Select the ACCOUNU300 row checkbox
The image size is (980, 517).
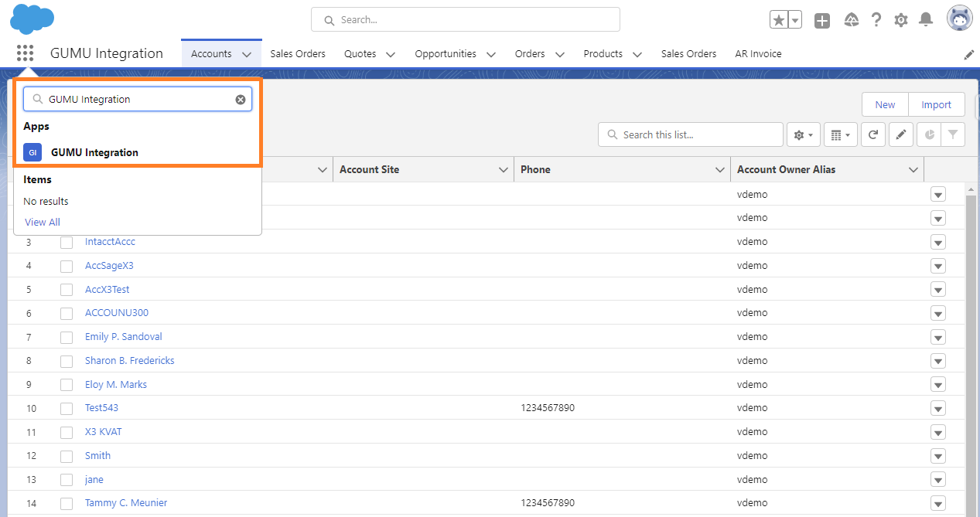coord(67,313)
